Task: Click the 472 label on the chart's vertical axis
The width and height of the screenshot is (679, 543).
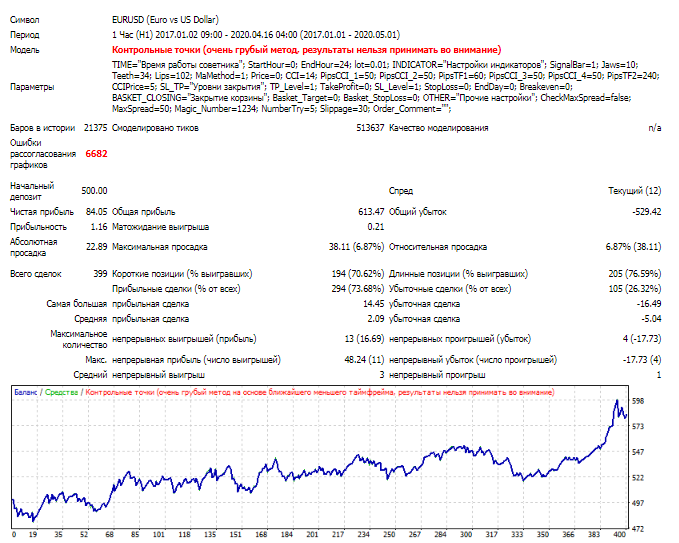Action: (x=638, y=529)
